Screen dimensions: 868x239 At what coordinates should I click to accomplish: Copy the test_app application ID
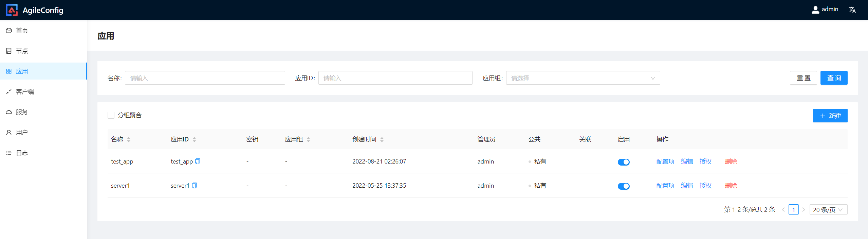(198, 161)
